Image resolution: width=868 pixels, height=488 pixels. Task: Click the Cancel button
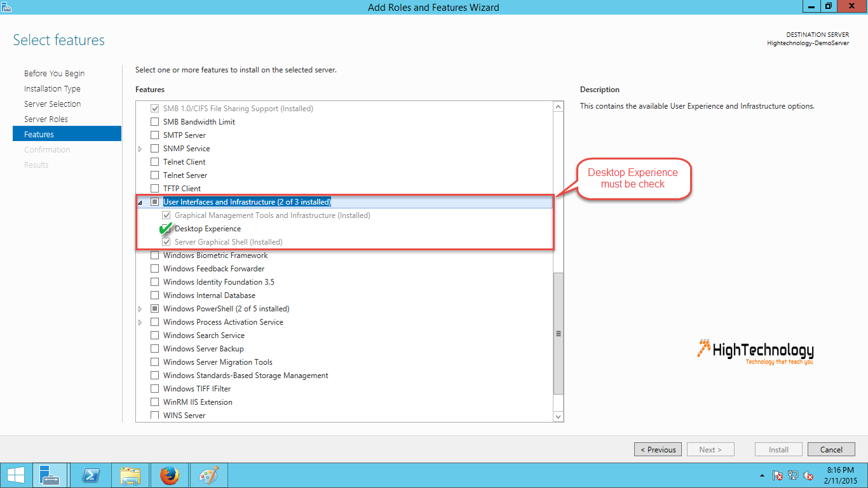coord(831,449)
